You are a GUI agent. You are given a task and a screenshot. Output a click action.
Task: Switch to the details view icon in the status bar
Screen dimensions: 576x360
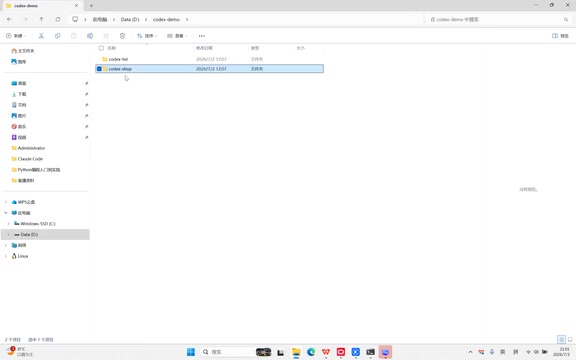tap(561, 339)
